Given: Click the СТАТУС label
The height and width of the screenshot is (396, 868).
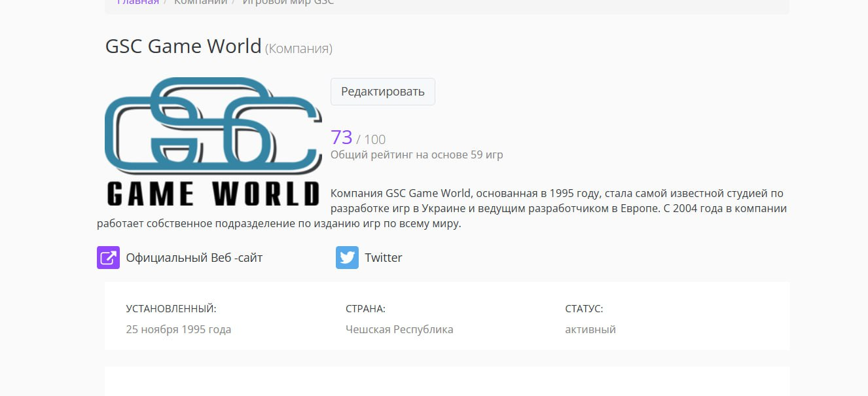Looking at the screenshot, I should click(584, 309).
